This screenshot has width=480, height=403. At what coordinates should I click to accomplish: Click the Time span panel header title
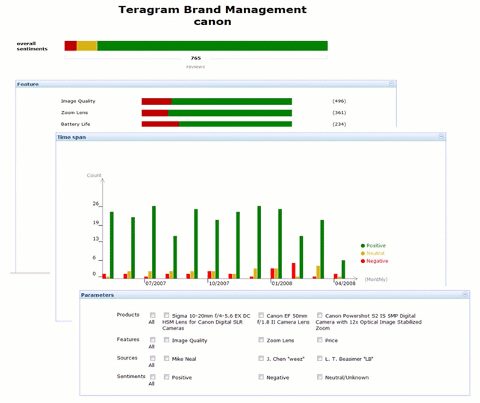click(x=72, y=137)
